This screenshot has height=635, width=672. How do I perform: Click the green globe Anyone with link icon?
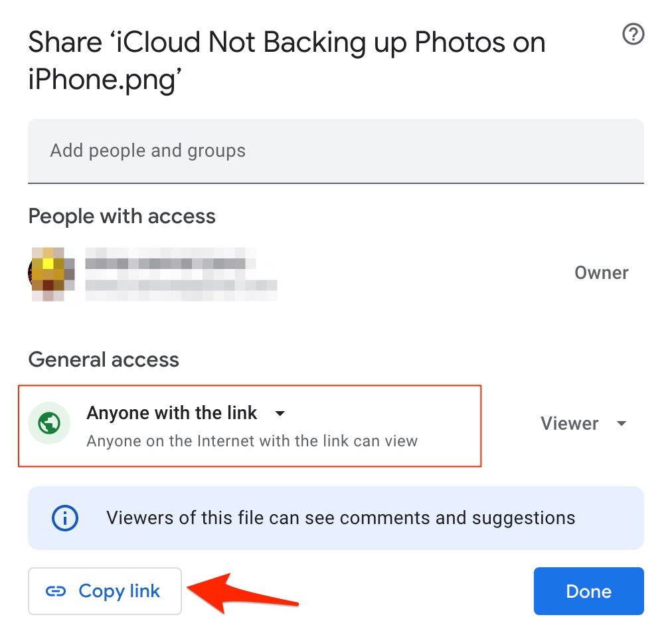(49, 423)
